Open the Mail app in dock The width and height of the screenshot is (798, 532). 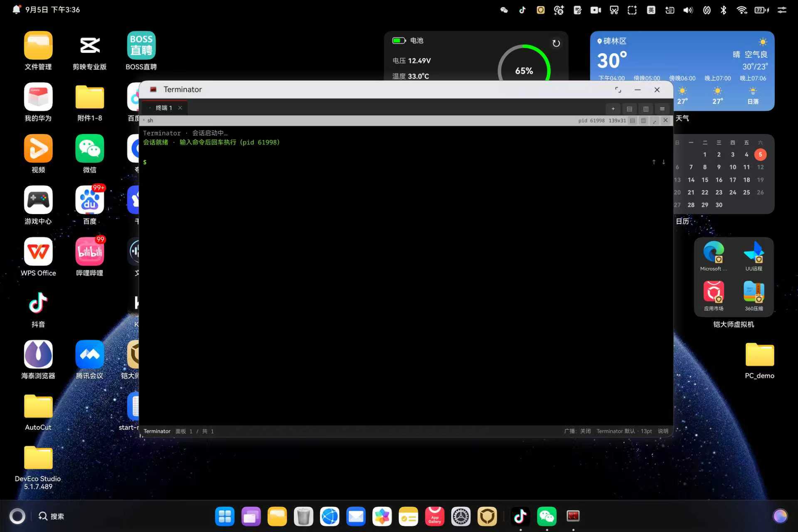[356, 517]
